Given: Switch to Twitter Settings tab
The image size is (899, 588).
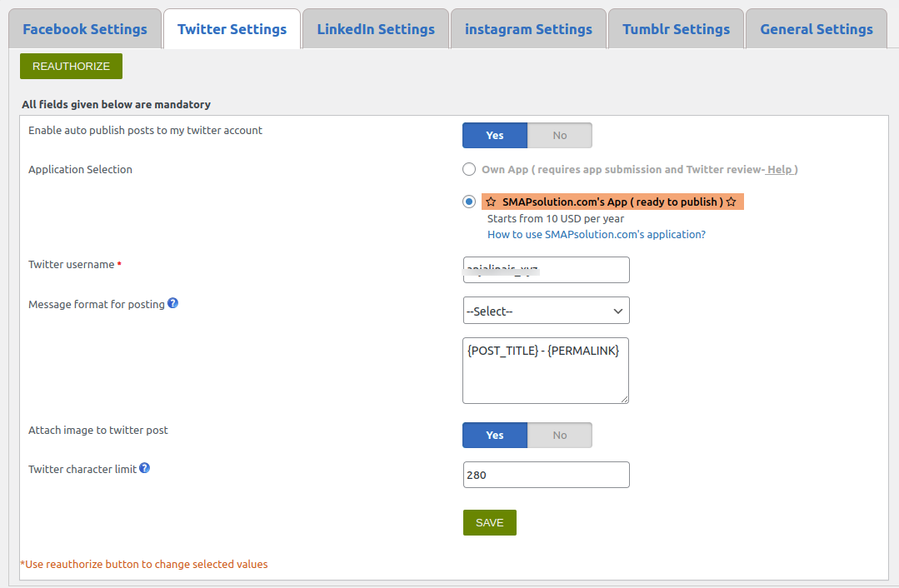Looking at the screenshot, I should [232, 29].
